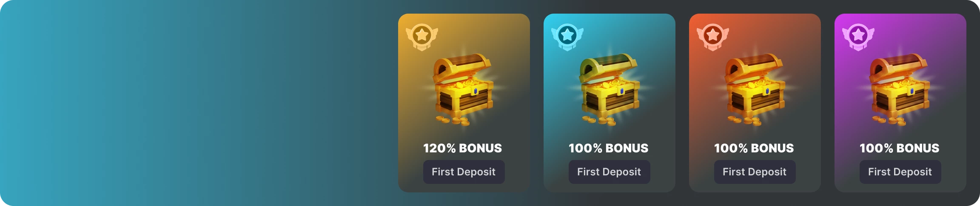Click First Deposit on the blue card
980x206 pixels.
(x=609, y=172)
